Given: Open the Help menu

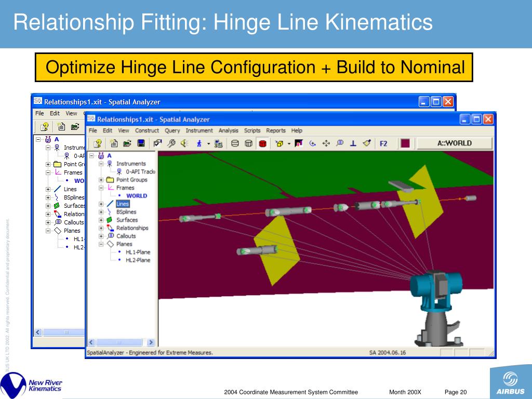Looking at the screenshot, I should (x=297, y=130).
